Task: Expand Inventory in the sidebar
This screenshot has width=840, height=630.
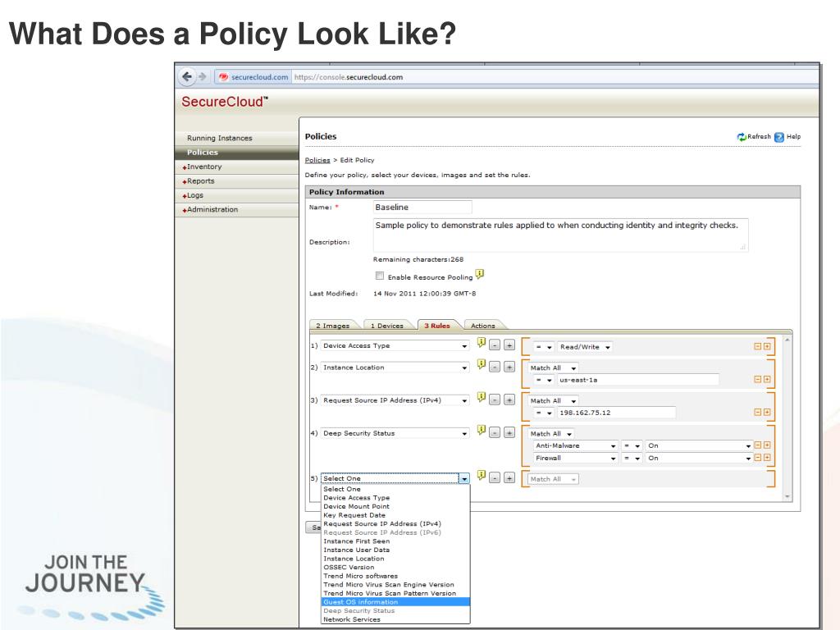Action: pos(237,167)
